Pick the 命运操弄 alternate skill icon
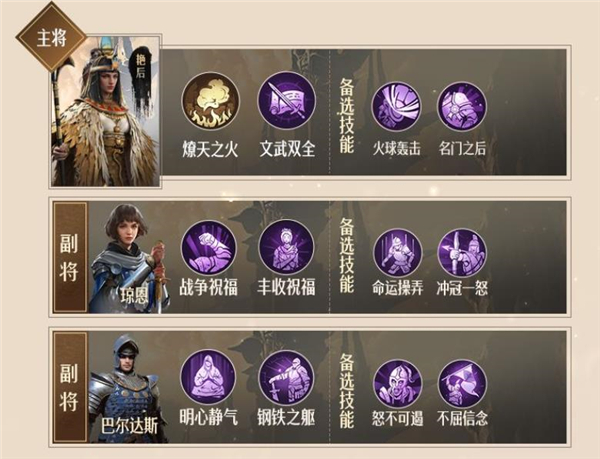600x459 pixels. tap(398, 253)
